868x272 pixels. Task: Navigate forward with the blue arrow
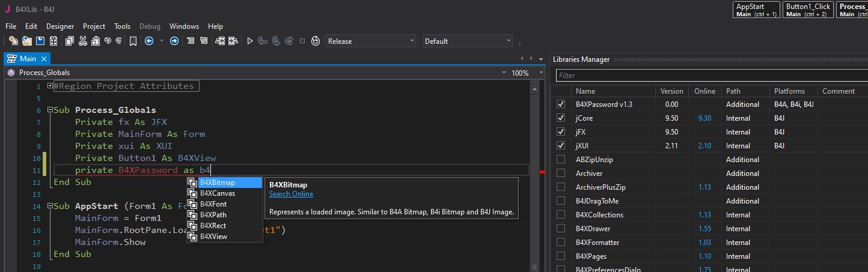[174, 41]
